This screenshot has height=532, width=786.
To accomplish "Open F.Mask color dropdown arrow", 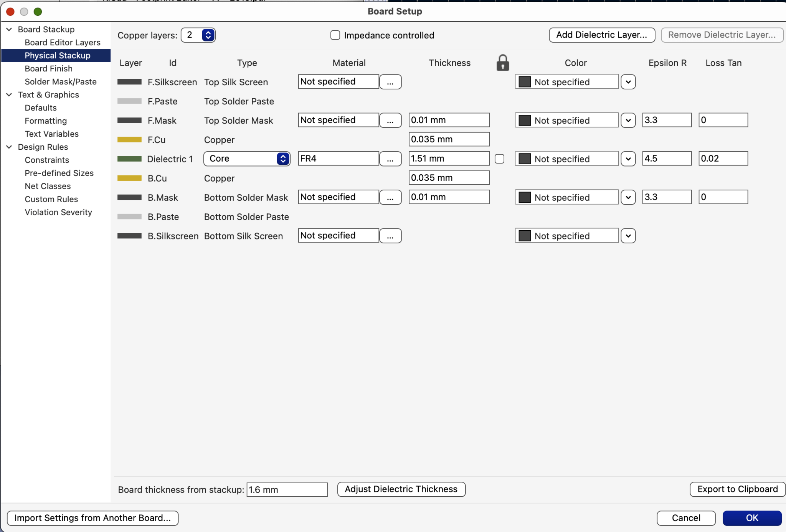I will tap(628, 120).
